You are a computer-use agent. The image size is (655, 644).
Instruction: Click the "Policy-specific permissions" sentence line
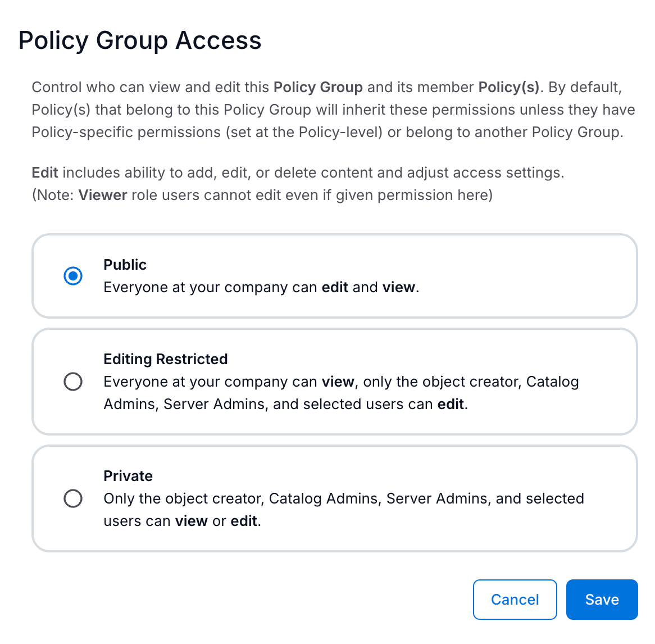[327, 132]
